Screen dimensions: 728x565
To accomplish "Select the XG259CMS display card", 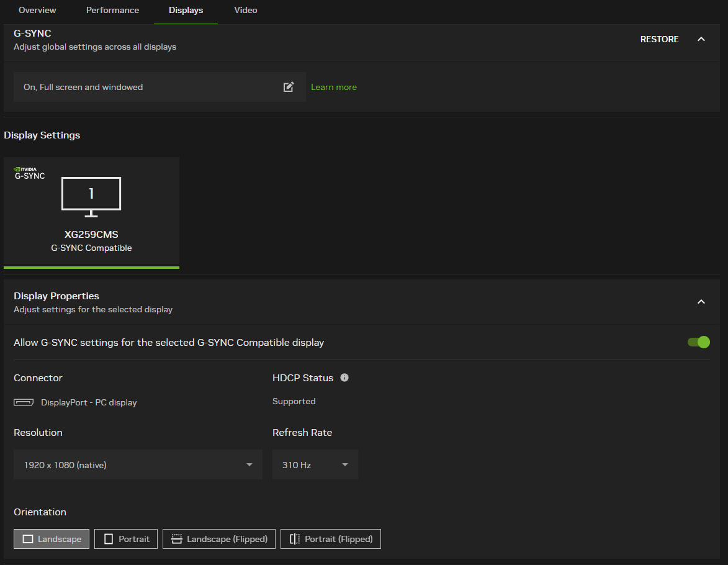I will point(91,212).
